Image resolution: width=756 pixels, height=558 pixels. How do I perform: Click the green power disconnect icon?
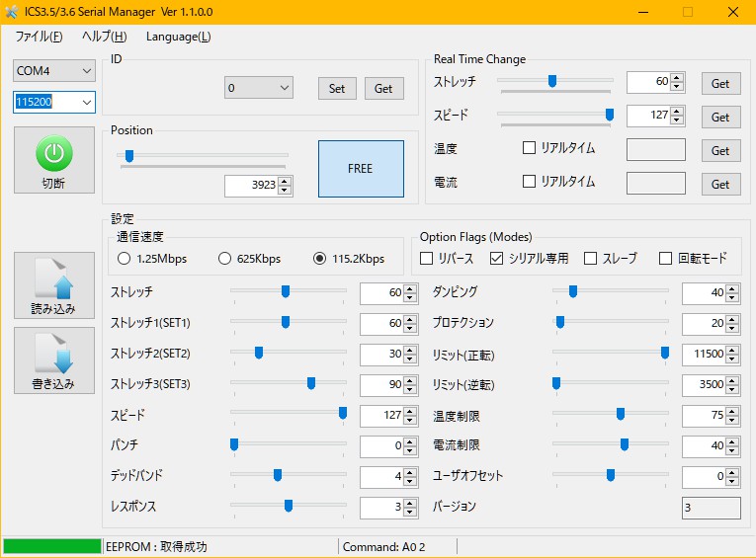[54, 153]
